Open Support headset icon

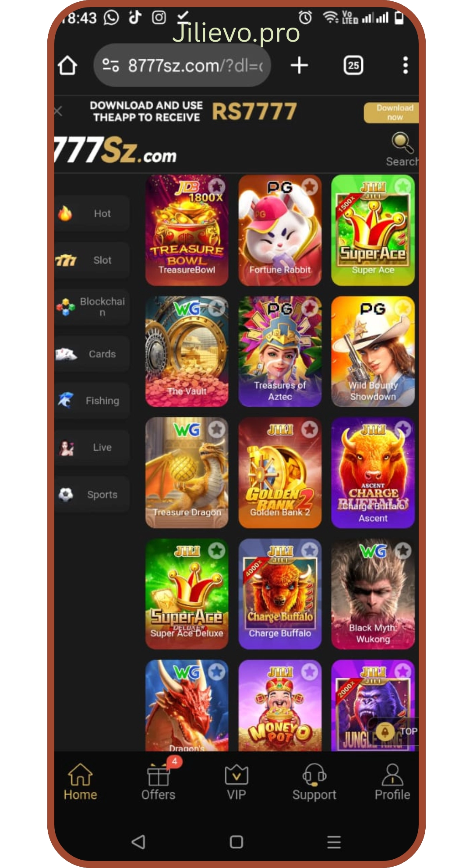(314, 775)
